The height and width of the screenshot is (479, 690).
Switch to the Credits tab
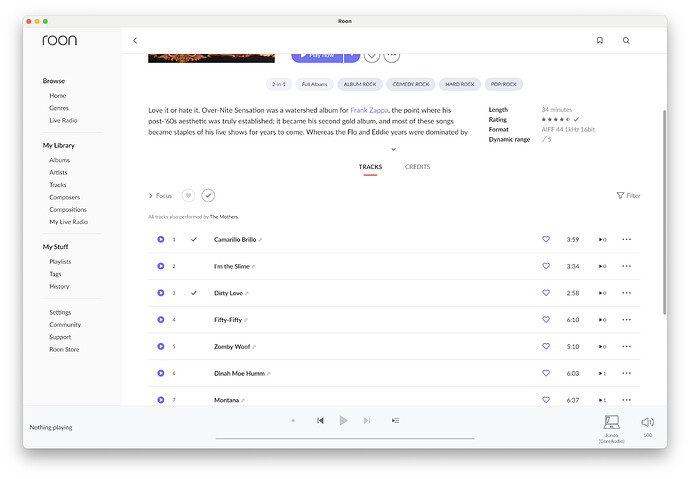click(x=417, y=167)
